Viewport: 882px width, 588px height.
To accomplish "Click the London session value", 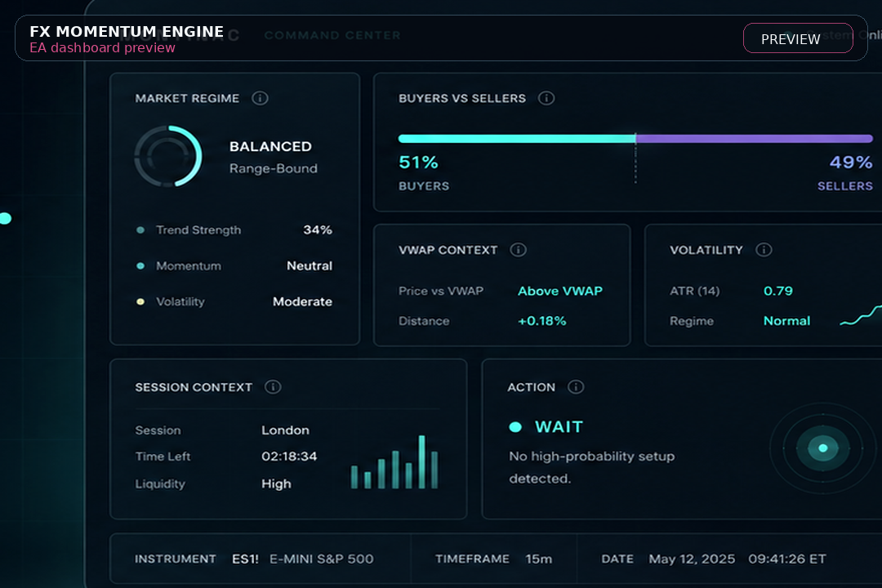I will (285, 430).
